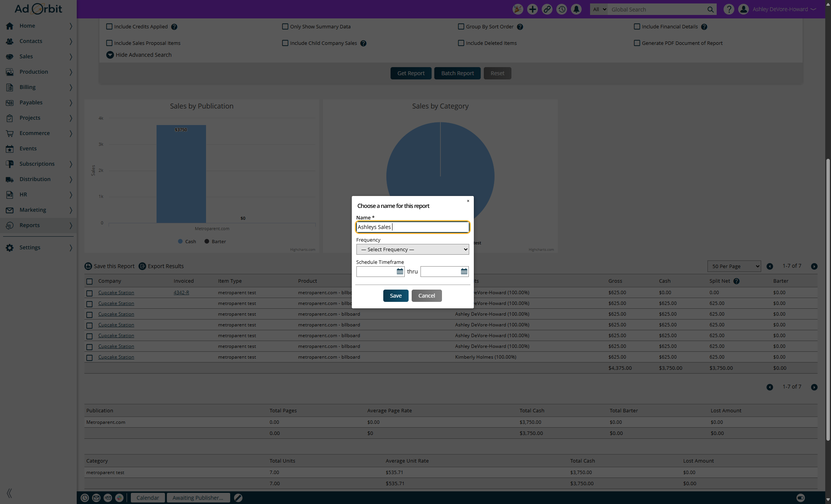831x504 pixels.
Task: Click the Export Results icon
Action: [142, 266]
